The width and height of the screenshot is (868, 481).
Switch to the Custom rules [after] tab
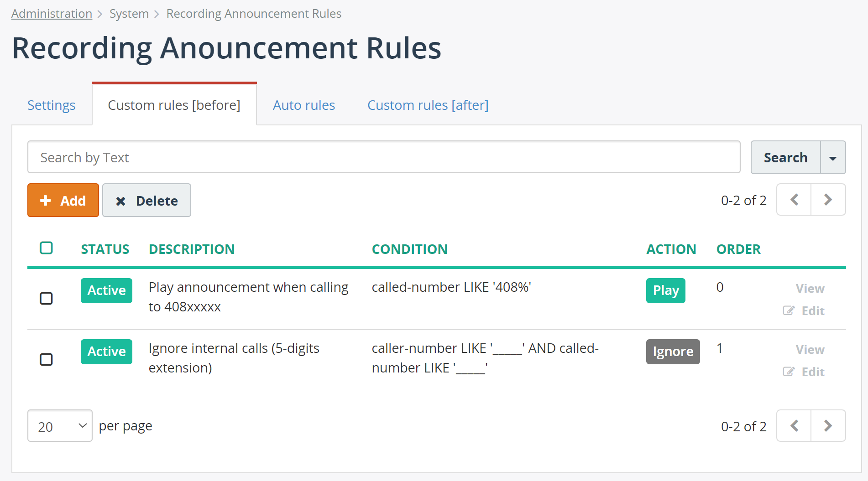(x=428, y=105)
